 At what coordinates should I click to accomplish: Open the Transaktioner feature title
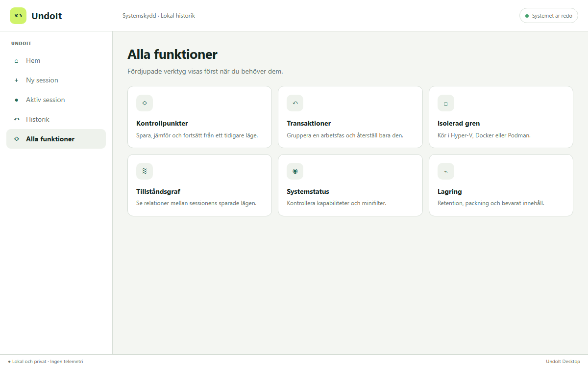(x=309, y=124)
